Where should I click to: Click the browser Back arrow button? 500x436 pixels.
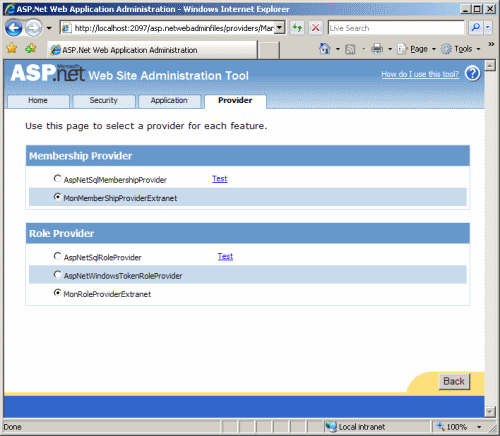[x=13, y=28]
